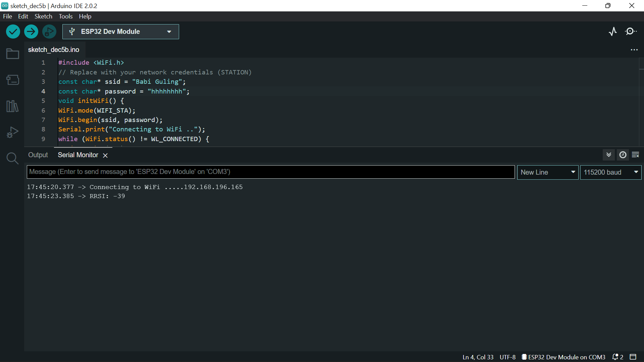Screen dimensions: 644x362
Task: Open the Tools menu
Action: coord(65,16)
